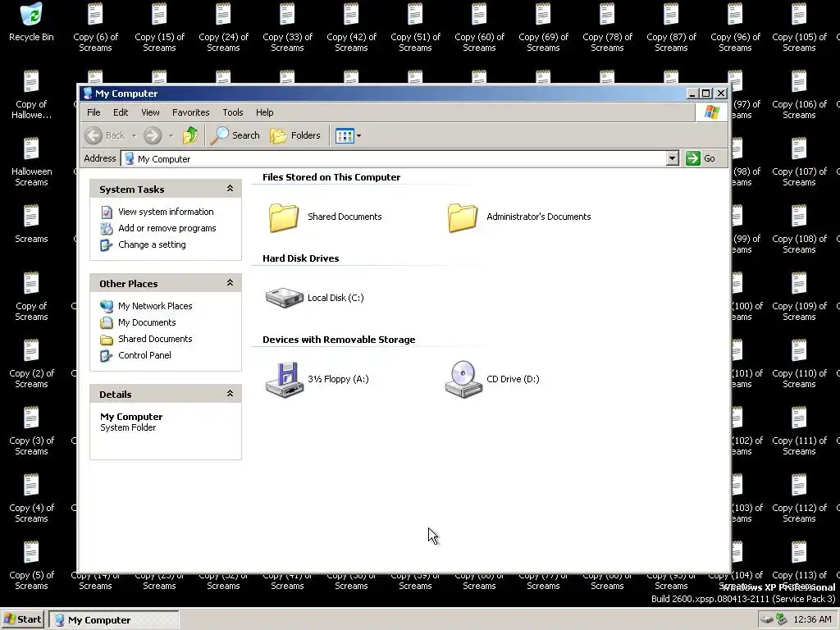Click the Start button
The width and height of the screenshot is (840, 630).
(x=22, y=620)
